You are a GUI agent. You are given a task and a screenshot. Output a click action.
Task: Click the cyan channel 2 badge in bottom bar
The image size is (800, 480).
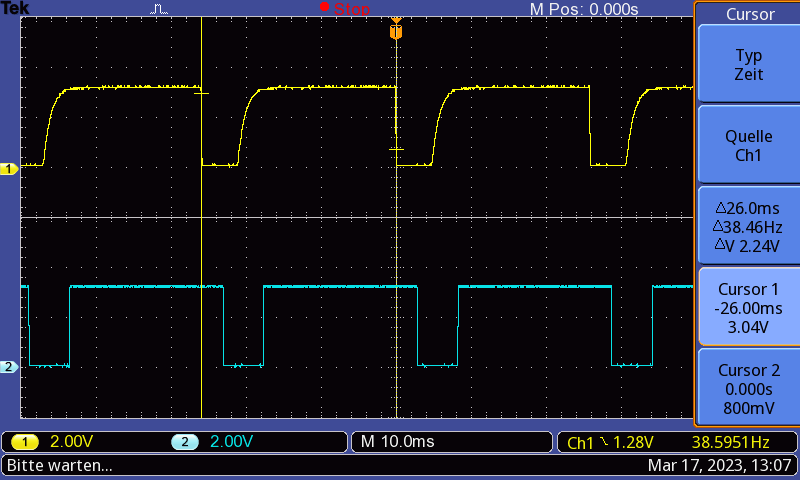click(x=185, y=442)
